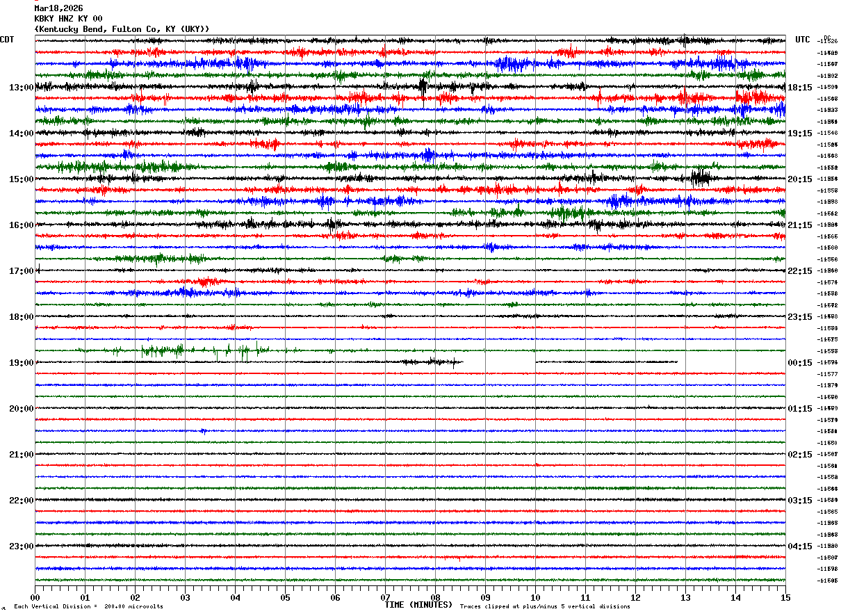
Task: Click minute tick label 10 on x-axis
Action: tap(535, 597)
